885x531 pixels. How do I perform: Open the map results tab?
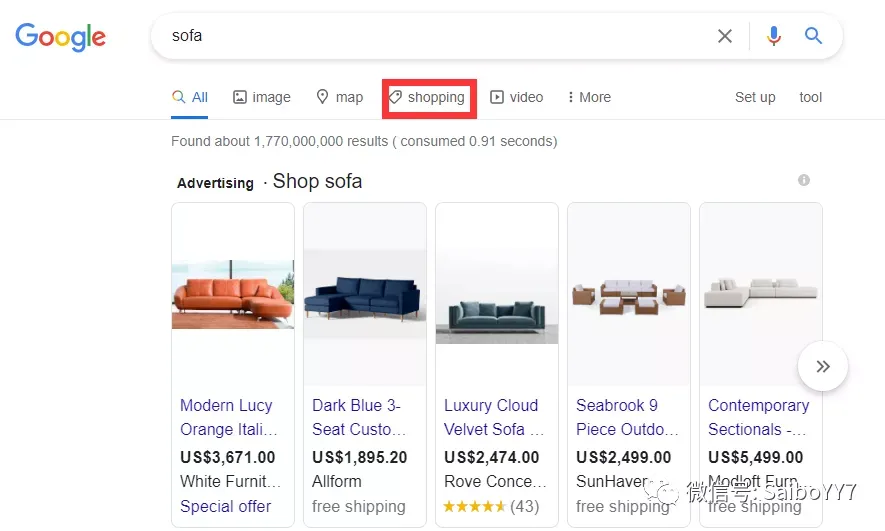[x=339, y=98]
